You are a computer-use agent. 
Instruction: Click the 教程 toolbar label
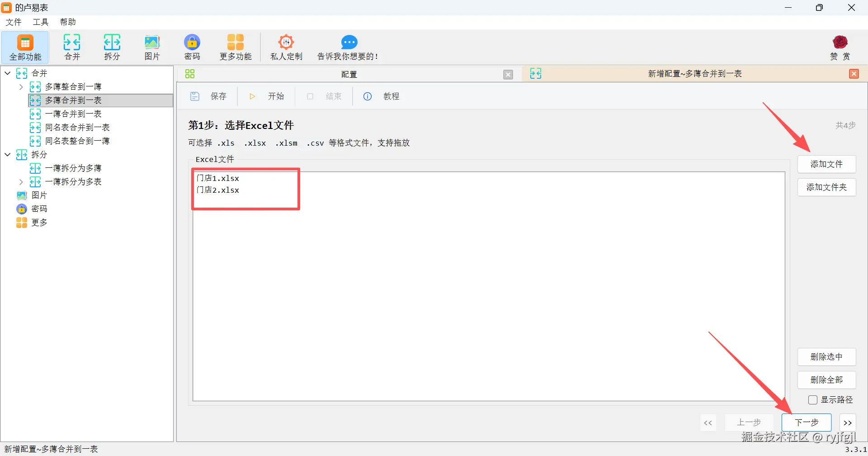click(392, 96)
